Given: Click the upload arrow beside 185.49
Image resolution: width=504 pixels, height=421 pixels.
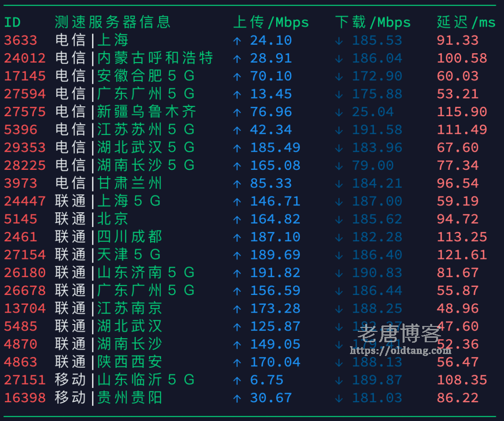Looking at the screenshot, I should pos(238,147).
